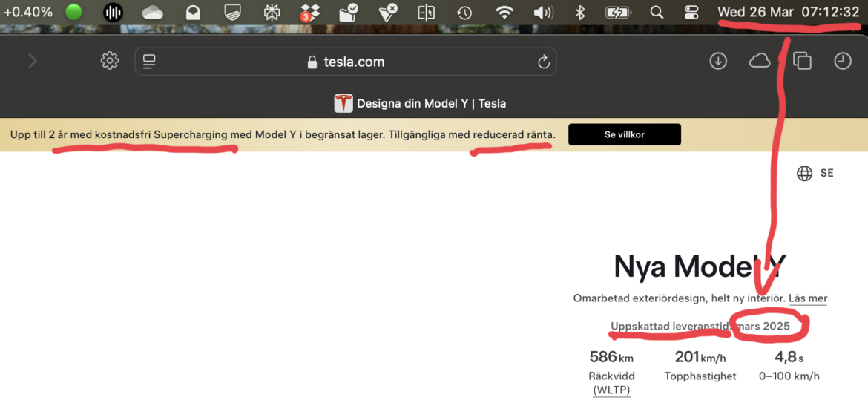The image size is (868, 403).
Task: Open browsing history clock icon
Action: (x=843, y=61)
